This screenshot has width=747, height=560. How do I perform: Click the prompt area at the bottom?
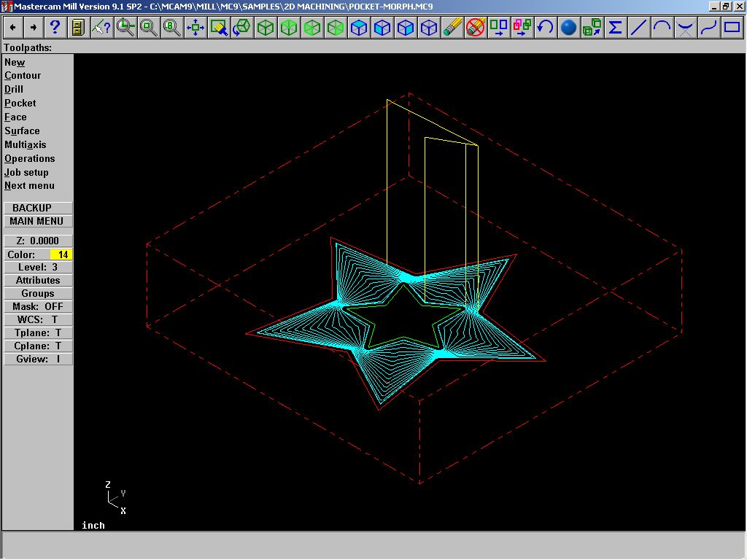point(373,545)
